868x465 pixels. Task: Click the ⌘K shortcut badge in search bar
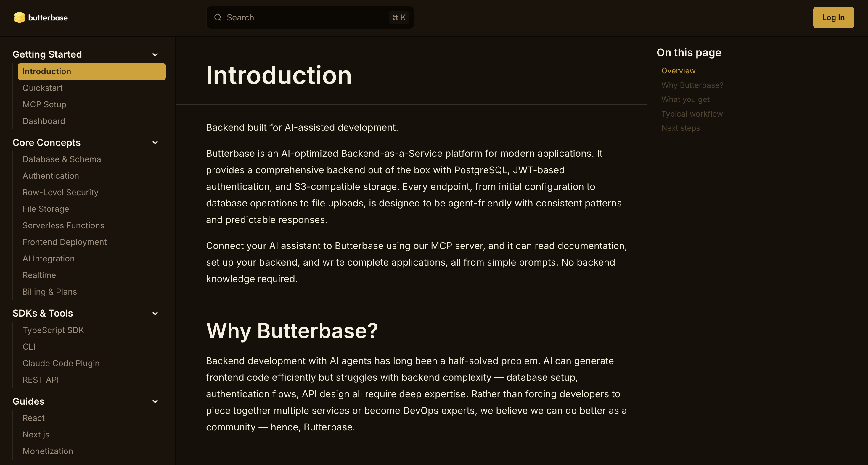tap(399, 17)
